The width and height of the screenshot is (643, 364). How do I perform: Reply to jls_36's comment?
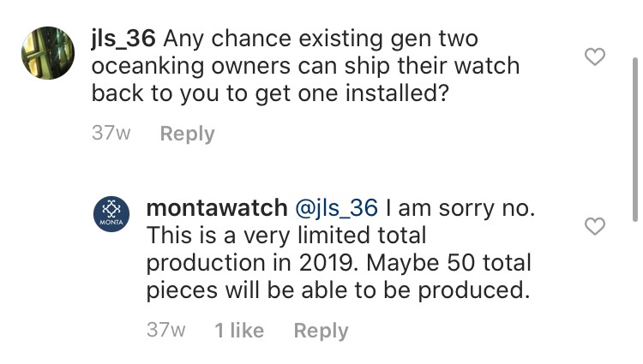[x=188, y=134]
